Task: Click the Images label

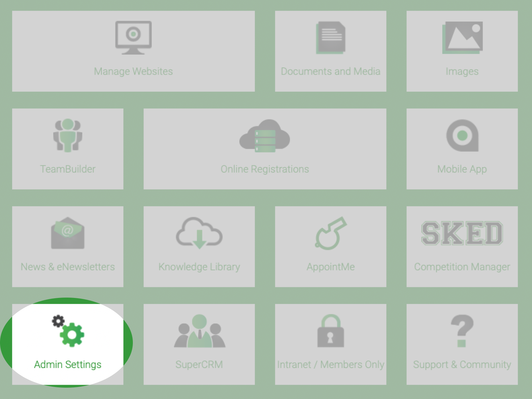Action: pos(462,71)
